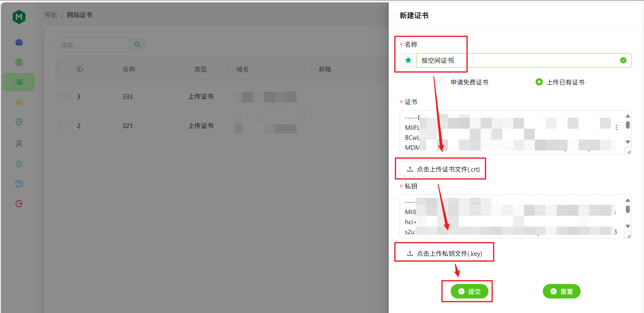This screenshot has width=644, height=313.
Task: Select the user management icon in the sidebar
Action: click(x=19, y=144)
